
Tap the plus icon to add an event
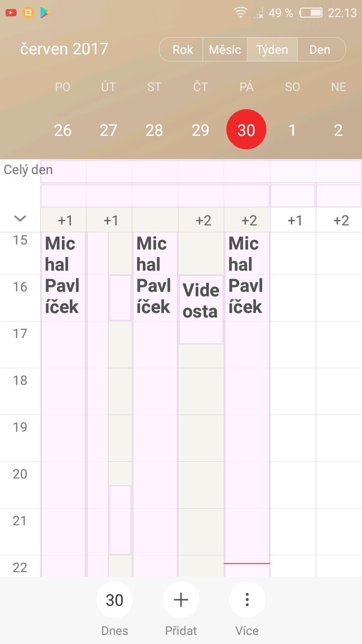pos(181,600)
